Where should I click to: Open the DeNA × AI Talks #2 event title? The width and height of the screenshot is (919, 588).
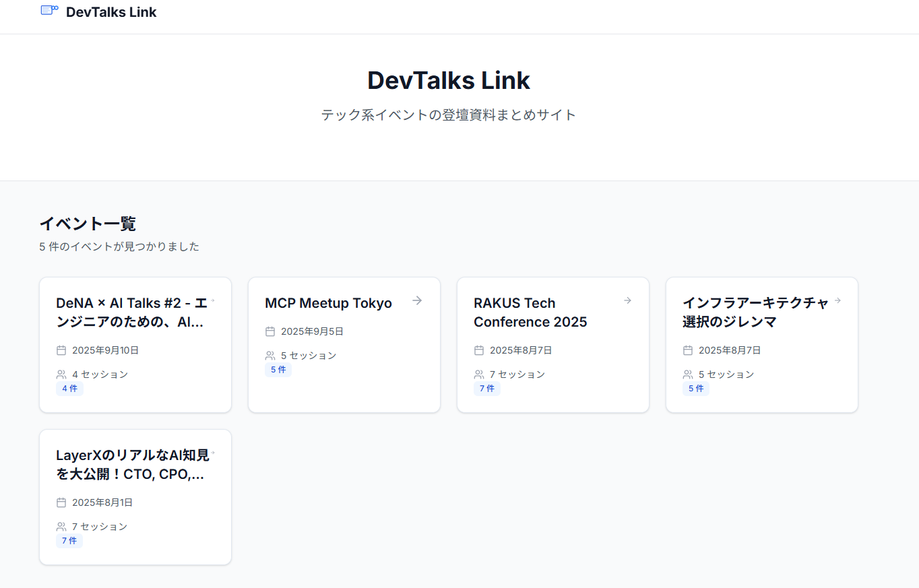point(131,313)
